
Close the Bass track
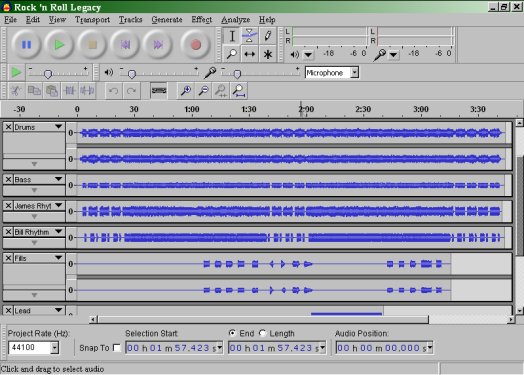tap(8, 179)
